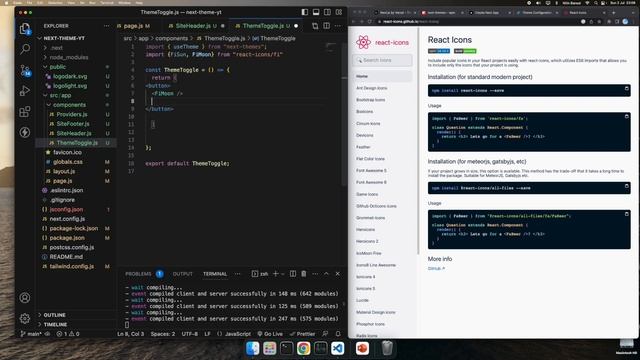Click Go Live in the status bar

(x=270, y=334)
